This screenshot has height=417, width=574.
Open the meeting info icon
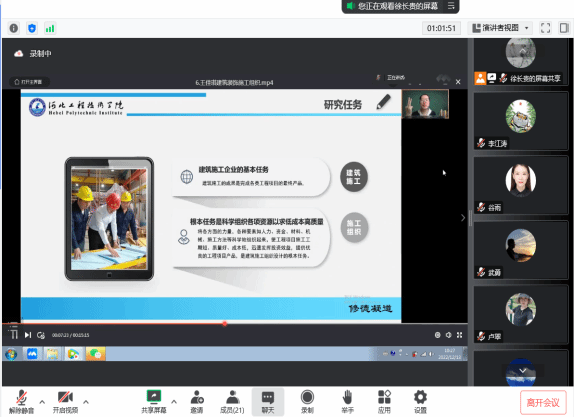pyautogui.click(x=14, y=28)
